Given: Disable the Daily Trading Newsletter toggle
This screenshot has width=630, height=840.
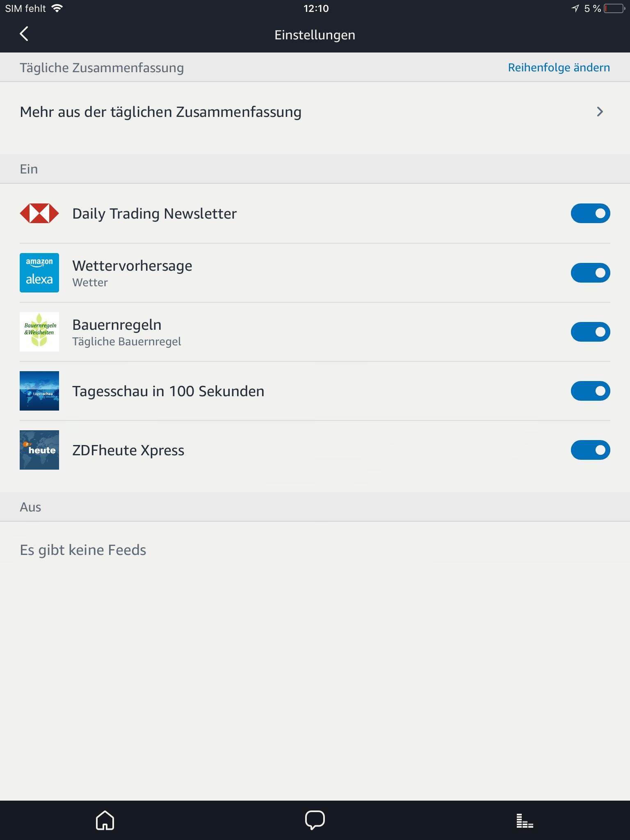Looking at the screenshot, I should 591,213.
